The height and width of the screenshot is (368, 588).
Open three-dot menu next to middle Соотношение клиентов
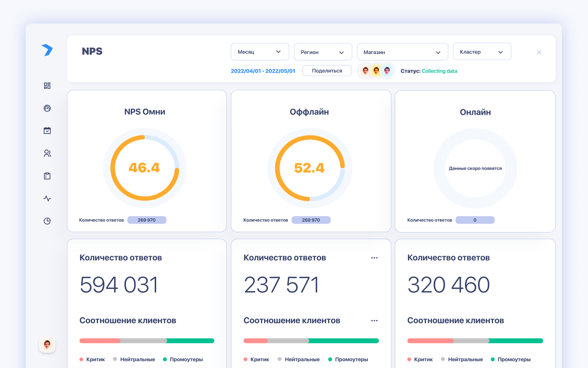click(x=374, y=321)
